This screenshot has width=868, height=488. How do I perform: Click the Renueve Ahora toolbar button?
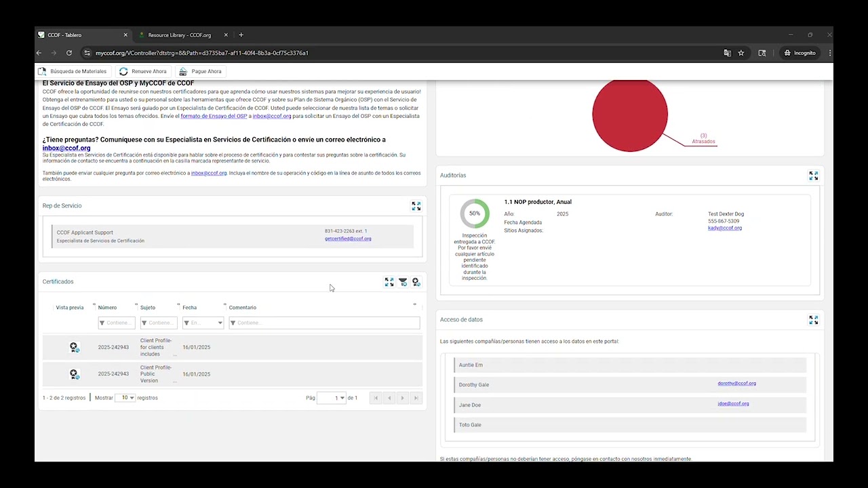tap(143, 71)
